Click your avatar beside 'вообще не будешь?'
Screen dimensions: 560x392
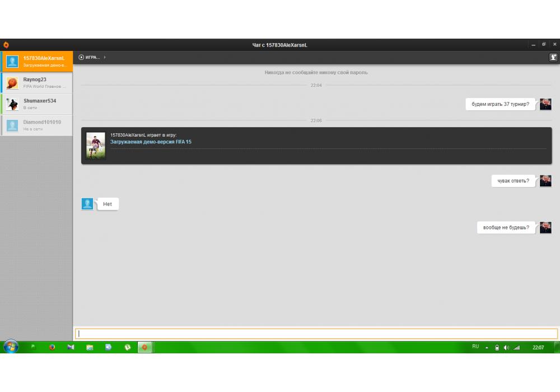click(x=545, y=227)
